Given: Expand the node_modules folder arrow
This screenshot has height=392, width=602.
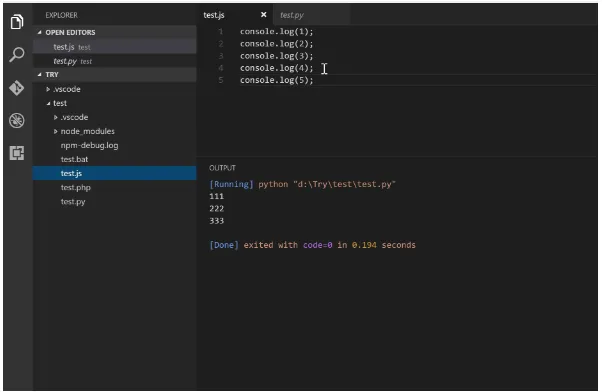Looking at the screenshot, I should tap(55, 131).
